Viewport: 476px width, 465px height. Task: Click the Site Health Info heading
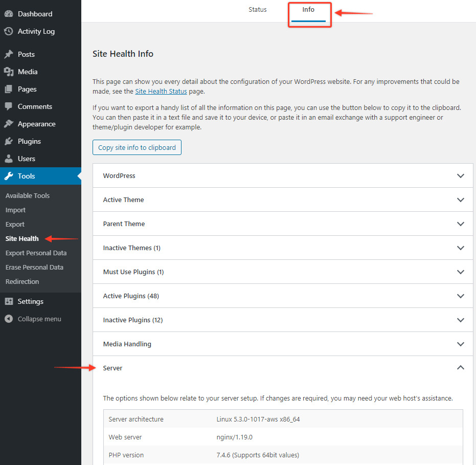[x=123, y=54]
